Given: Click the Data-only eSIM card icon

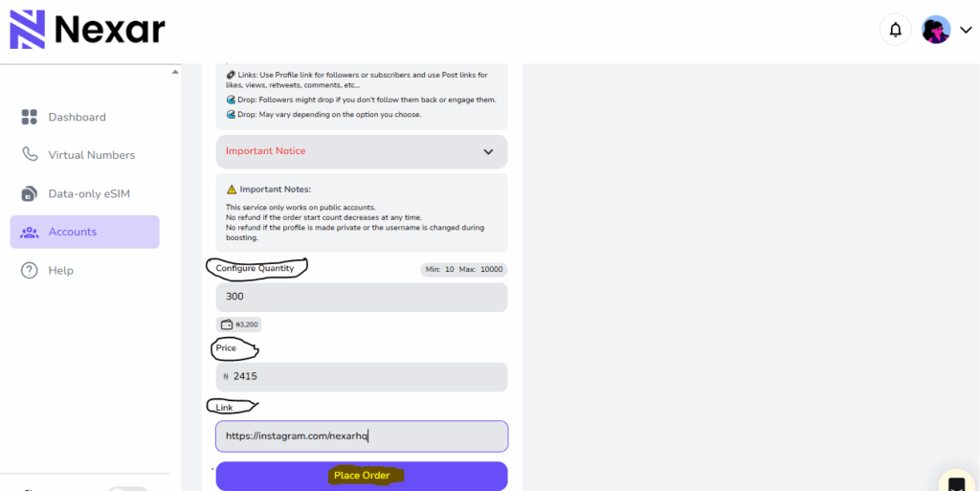Looking at the screenshot, I should pyautogui.click(x=30, y=193).
